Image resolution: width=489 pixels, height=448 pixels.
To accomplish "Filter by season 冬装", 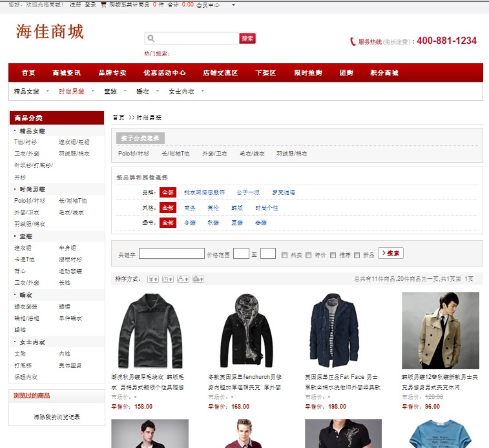I will (x=190, y=223).
